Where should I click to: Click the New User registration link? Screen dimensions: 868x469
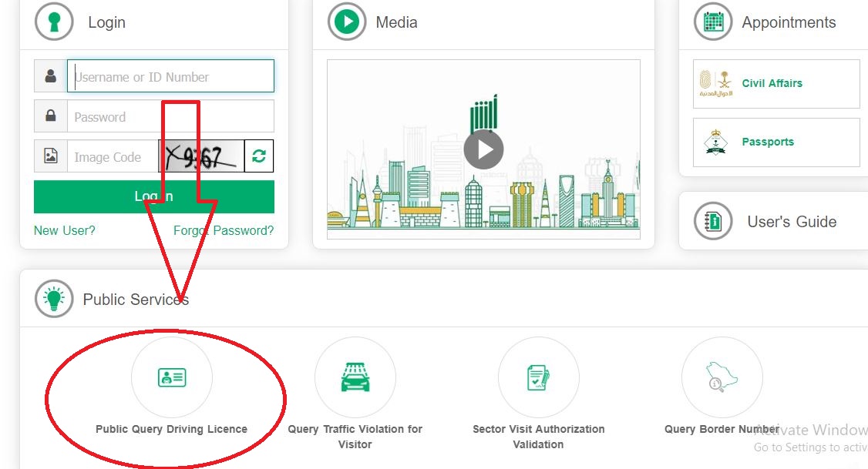(x=64, y=229)
